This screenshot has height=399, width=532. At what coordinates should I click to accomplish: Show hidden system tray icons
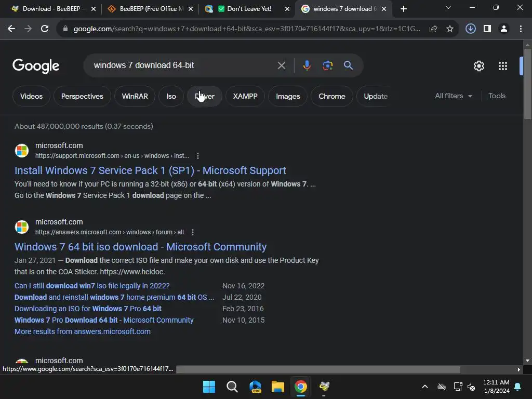(x=425, y=387)
